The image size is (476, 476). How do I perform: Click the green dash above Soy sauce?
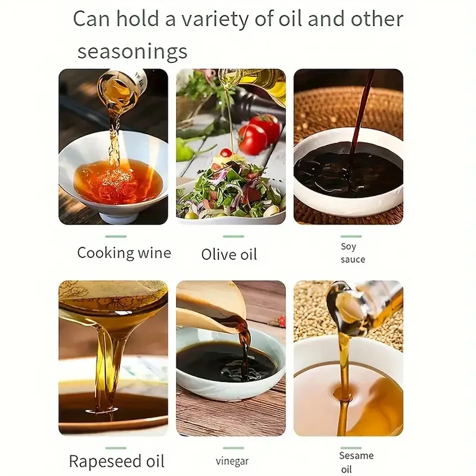(351, 236)
